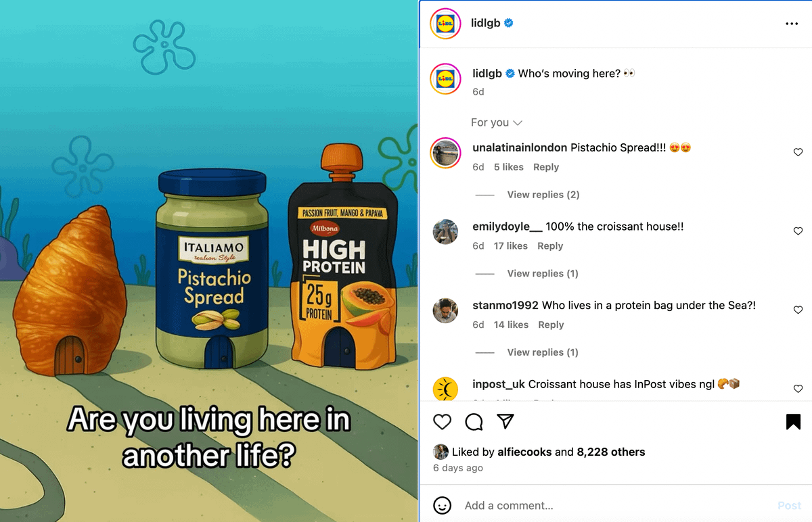Viewport: 812px width, 522px height.
Task: Like stanmo1992's protein bag comment
Action: [798, 310]
